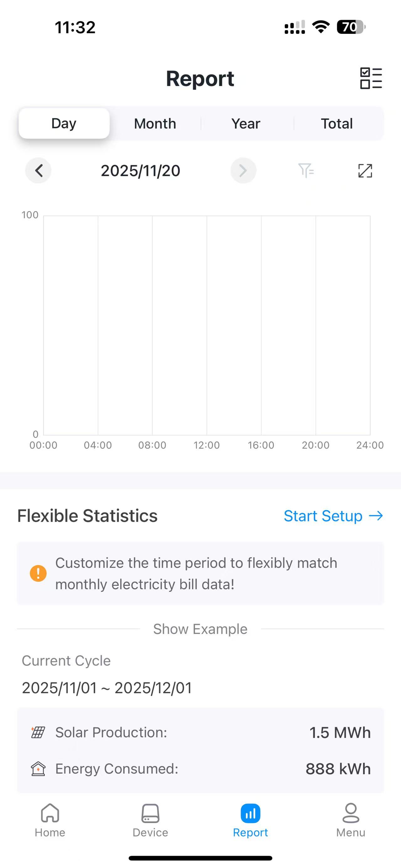Open the Home tab house icon
401x868 pixels.
pos(50,814)
